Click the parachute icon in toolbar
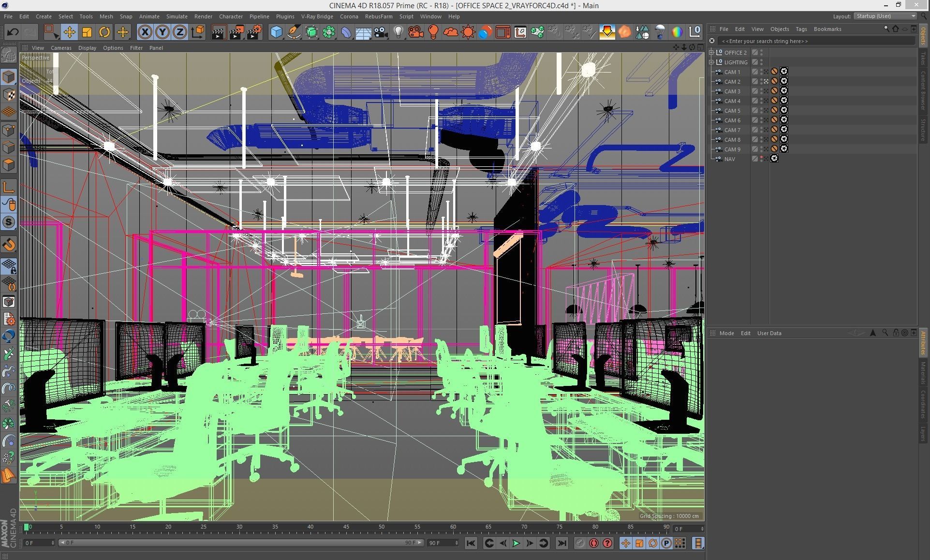Viewport: 930px width, 560px height. pyautogui.click(x=660, y=32)
